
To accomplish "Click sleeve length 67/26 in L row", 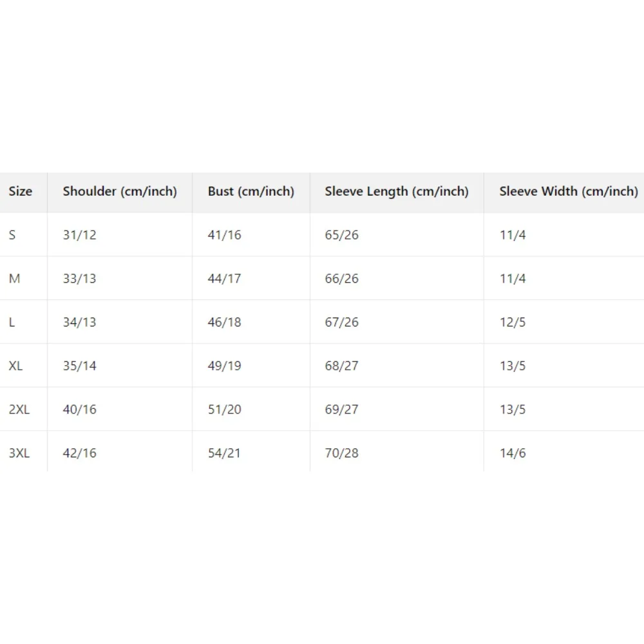I will tap(342, 322).
